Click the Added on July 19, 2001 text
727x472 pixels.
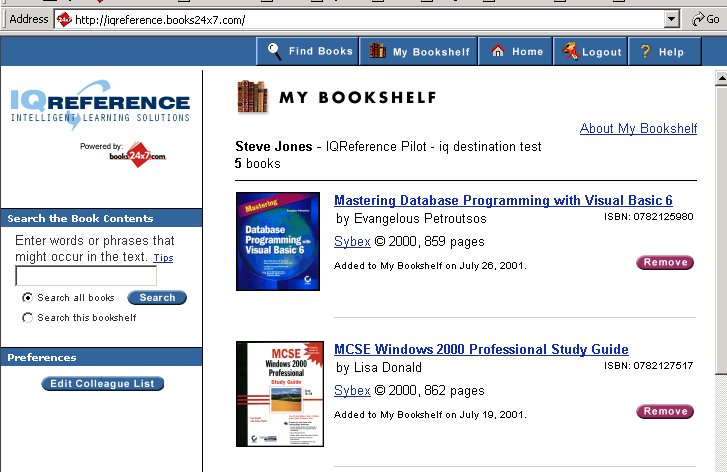[430, 415]
